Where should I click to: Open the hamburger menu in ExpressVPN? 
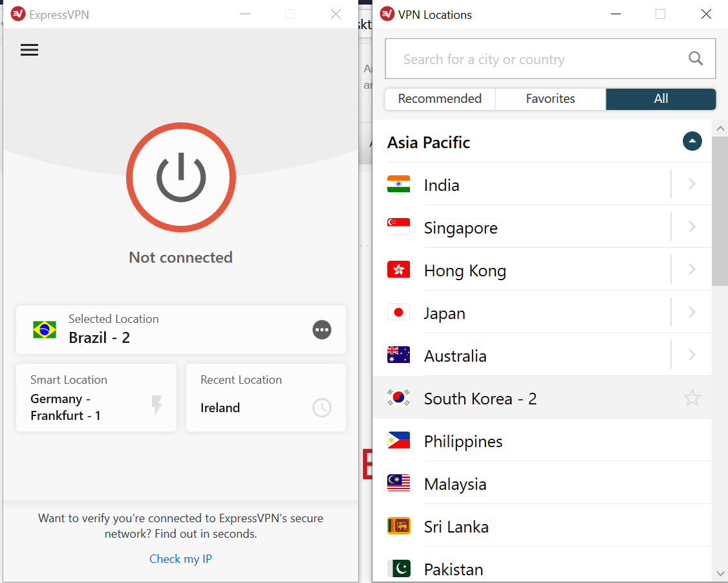29,50
